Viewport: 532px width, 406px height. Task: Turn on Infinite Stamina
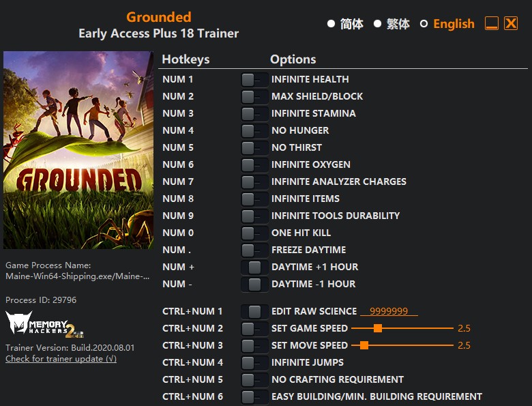click(x=254, y=114)
